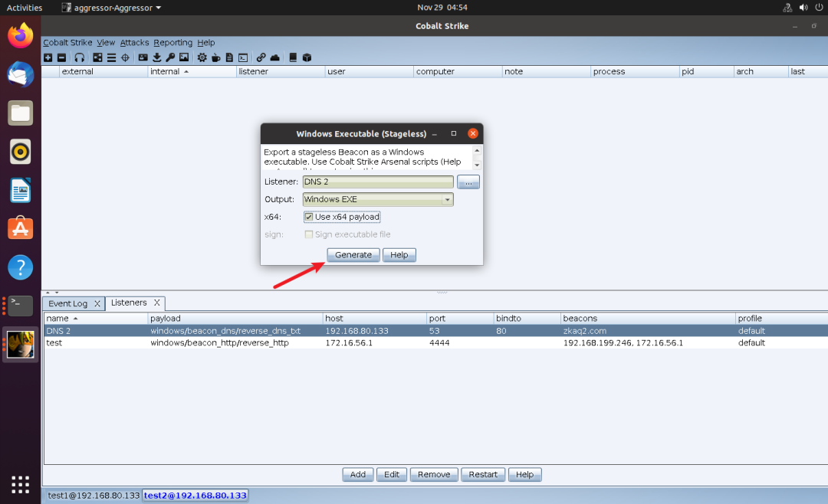Click the internal column sort header
828x504 pixels.
[x=192, y=71]
